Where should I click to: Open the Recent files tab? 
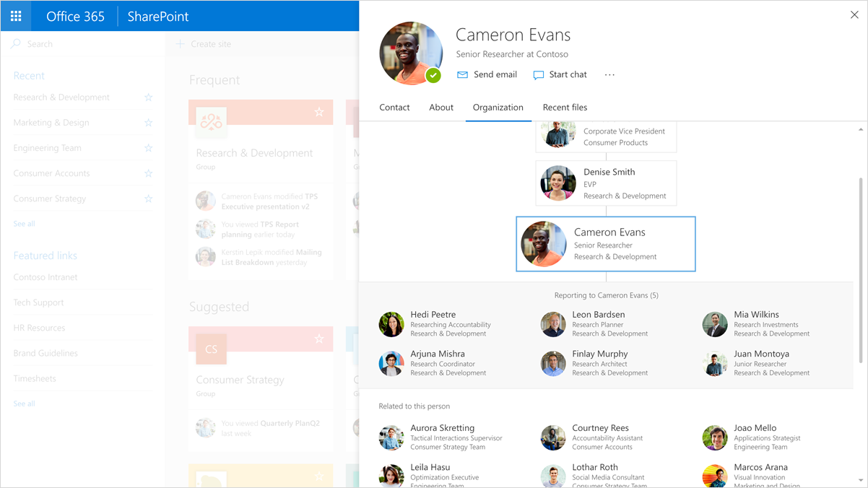coord(565,108)
